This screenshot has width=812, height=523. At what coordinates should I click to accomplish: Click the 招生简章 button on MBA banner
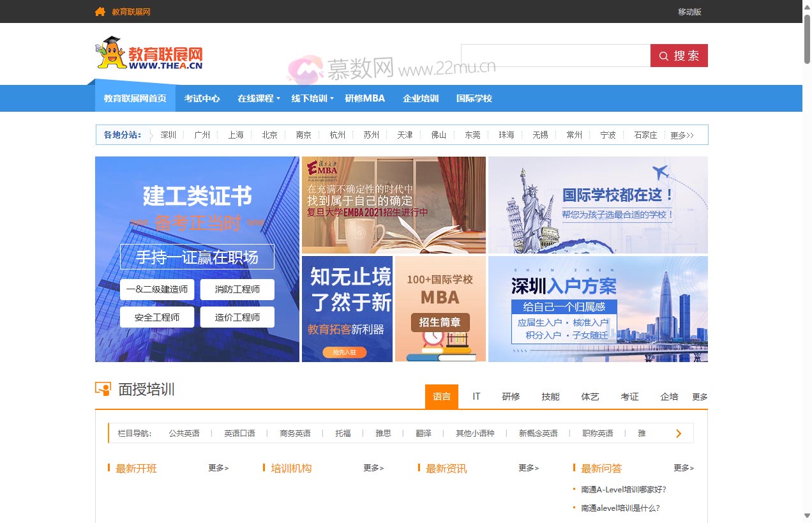click(440, 322)
